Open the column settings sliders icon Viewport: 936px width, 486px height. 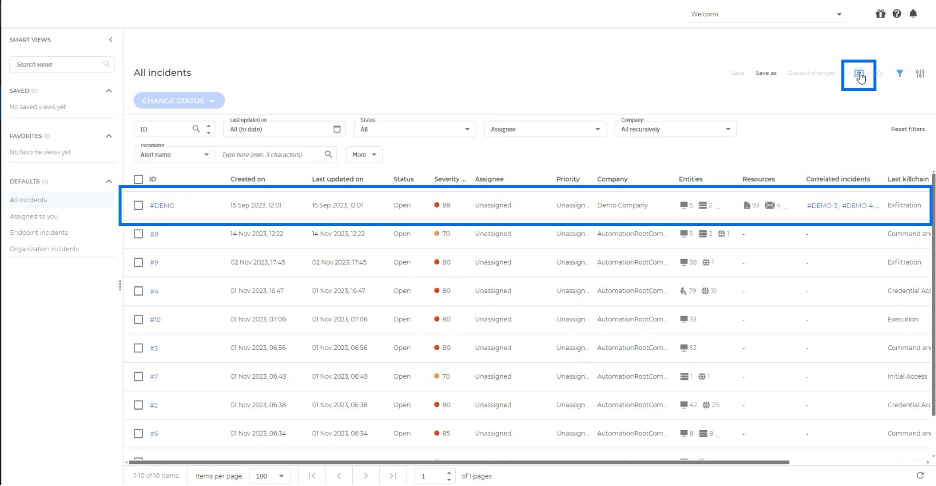click(920, 73)
